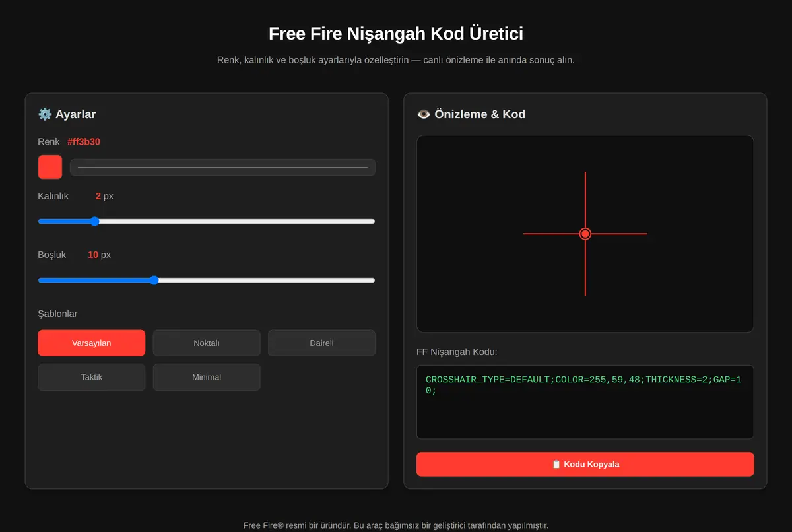Click the subtitle about Renk, kalınlık ve boşluk
The height and width of the screenshot is (532, 792).
[396, 60]
